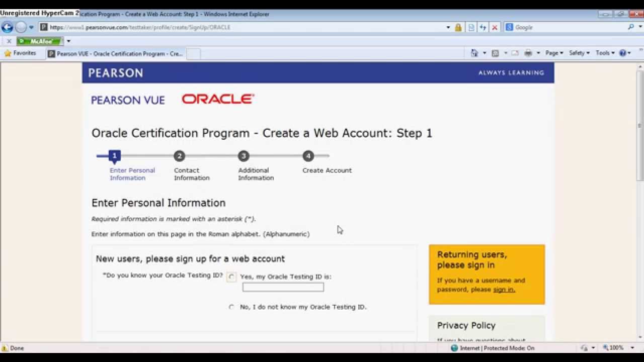Select 'Yes, my Oracle Testing ID is' radio
The height and width of the screenshot is (362, 644).
coord(231,277)
